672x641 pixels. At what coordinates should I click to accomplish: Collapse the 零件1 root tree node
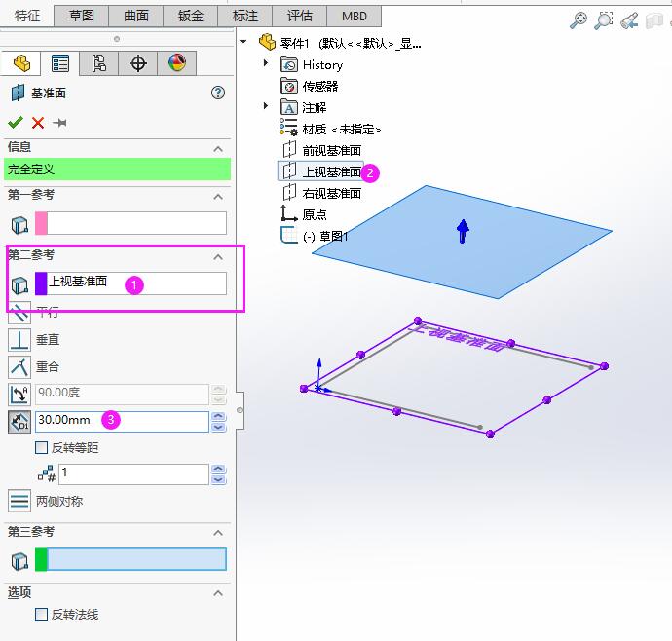tap(243, 42)
